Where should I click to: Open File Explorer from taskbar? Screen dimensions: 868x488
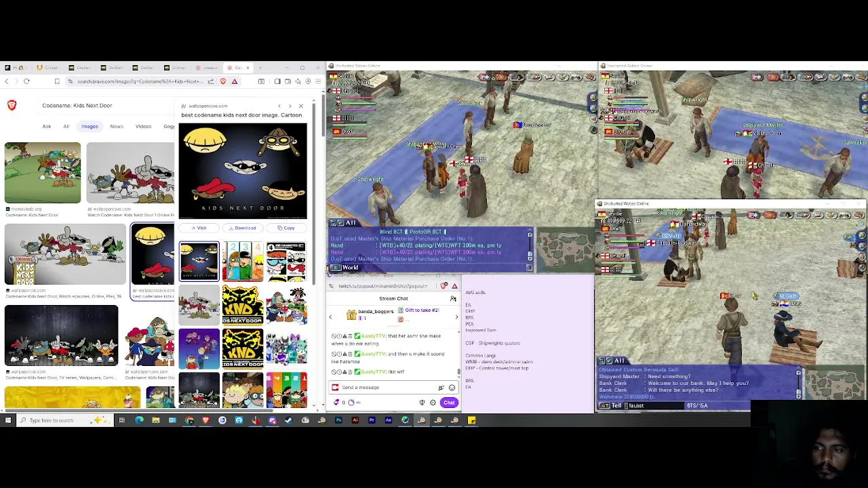click(155, 420)
